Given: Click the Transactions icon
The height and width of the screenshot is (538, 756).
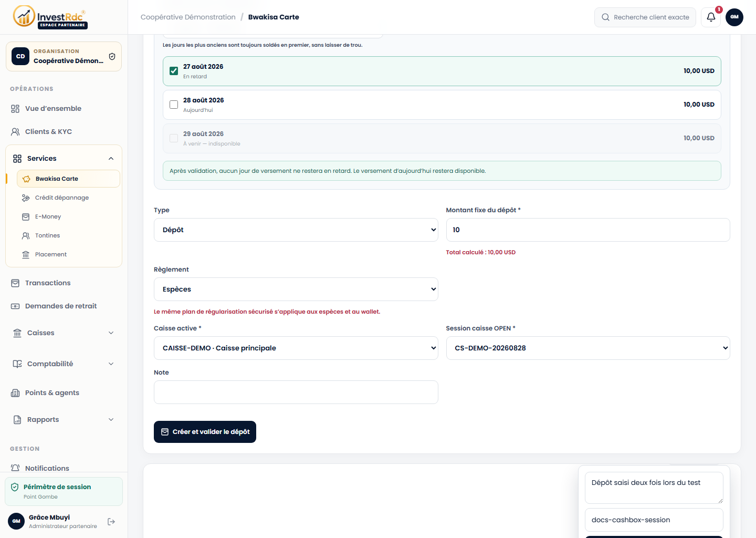Looking at the screenshot, I should (x=15, y=283).
